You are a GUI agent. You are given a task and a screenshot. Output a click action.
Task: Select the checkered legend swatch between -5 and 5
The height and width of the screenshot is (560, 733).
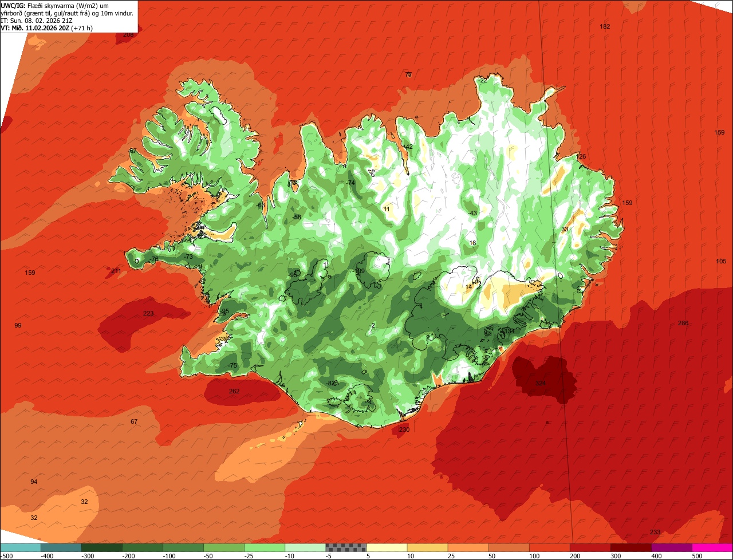click(346, 547)
